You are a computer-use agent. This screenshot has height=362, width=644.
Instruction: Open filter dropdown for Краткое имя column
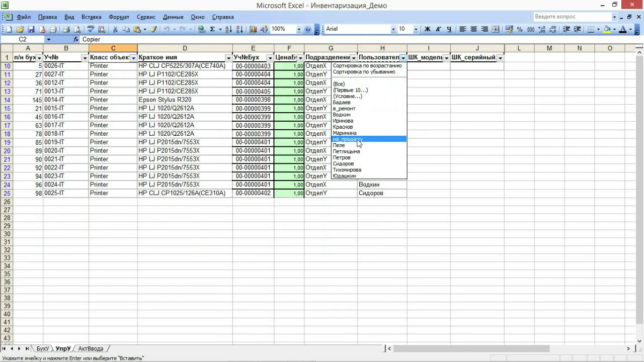(x=228, y=58)
